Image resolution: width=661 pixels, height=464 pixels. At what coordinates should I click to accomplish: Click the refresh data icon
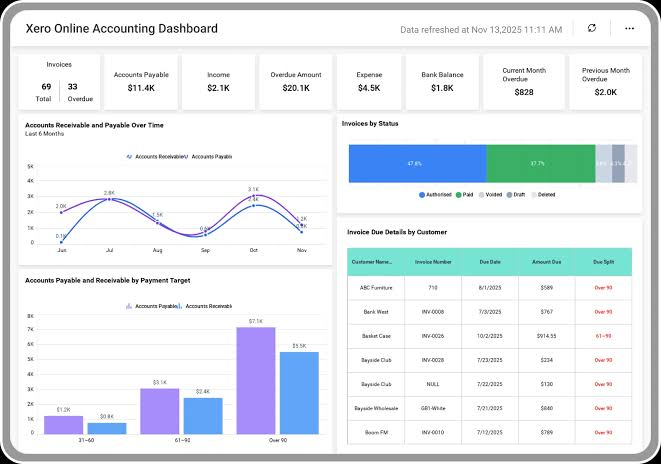pos(592,28)
